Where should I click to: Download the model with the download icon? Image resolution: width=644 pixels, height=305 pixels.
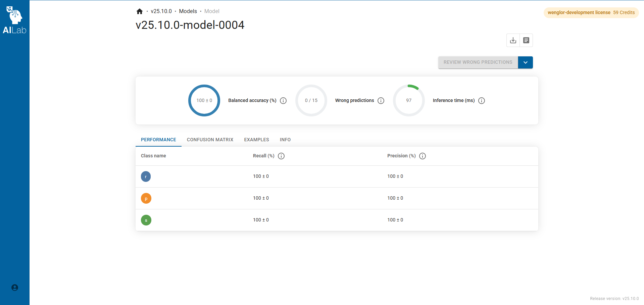click(x=513, y=40)
